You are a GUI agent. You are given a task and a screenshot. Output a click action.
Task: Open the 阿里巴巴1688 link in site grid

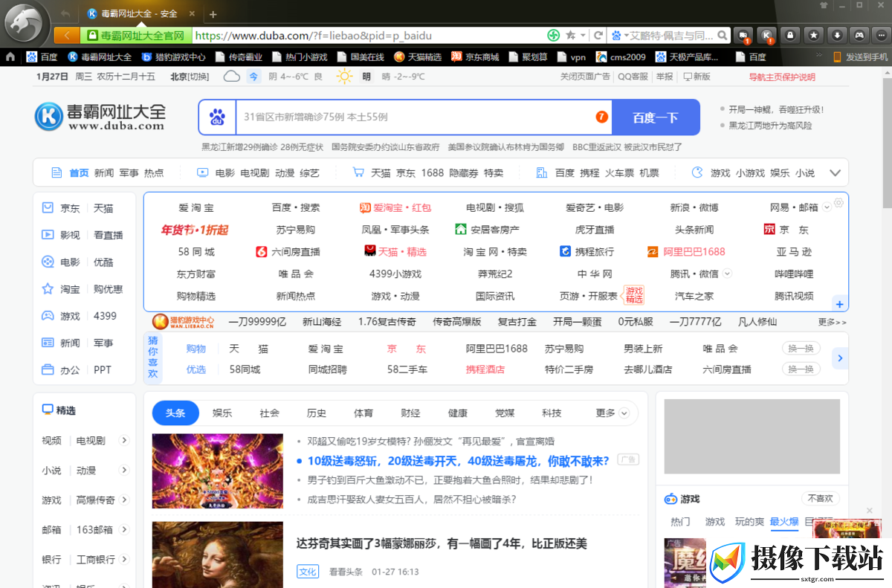click(686, 251)
